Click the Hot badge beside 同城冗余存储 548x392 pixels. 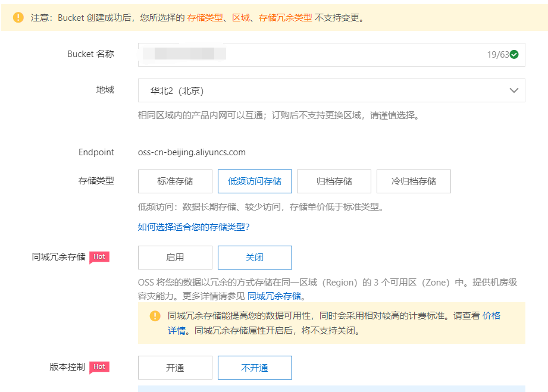coord(99,257)
